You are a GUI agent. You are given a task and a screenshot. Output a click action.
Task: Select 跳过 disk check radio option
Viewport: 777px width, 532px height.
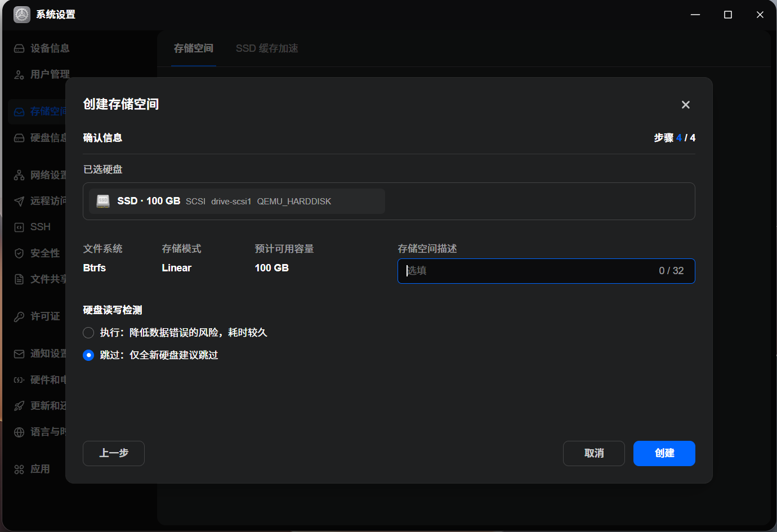[x=88, y=355]
